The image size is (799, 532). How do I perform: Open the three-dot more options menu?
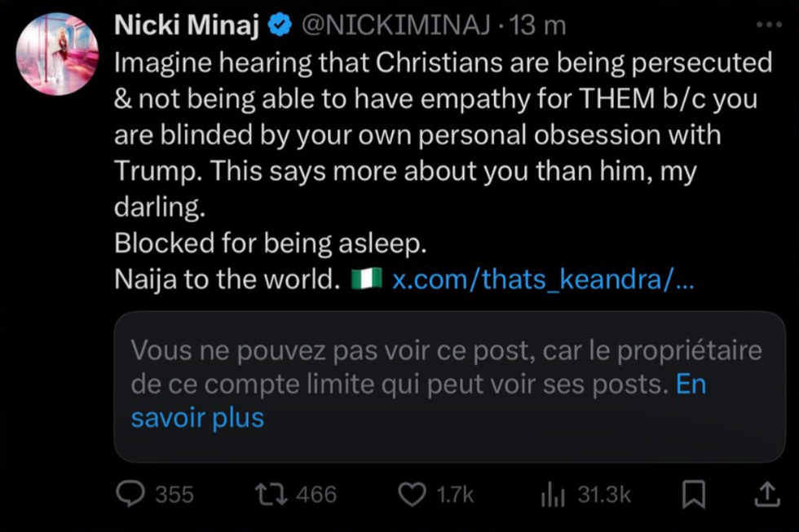coord(768,25)
